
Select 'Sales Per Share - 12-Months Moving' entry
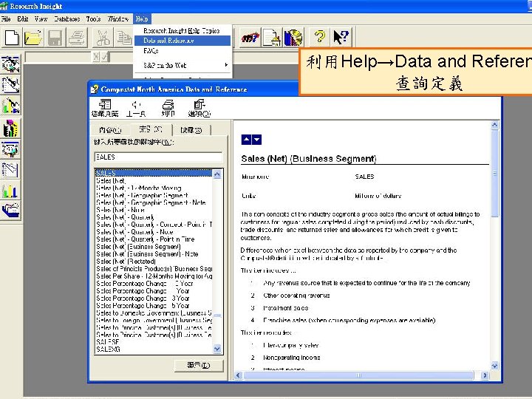pos(154,276)
